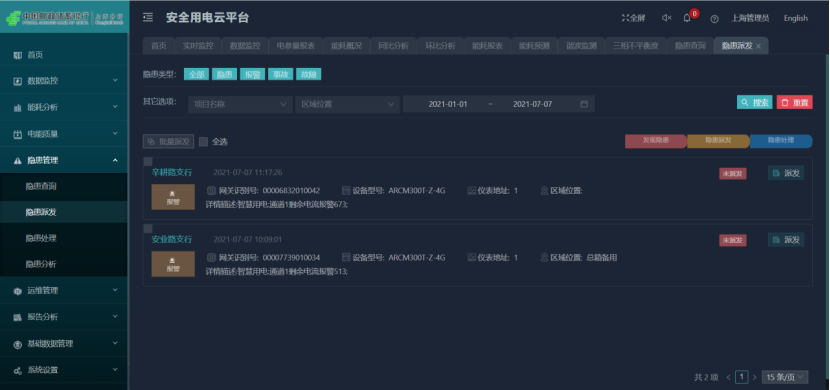Enter fullscreen mode with 全屏 icon
This screenshot has width=830, height=390.
coord(633,18)
